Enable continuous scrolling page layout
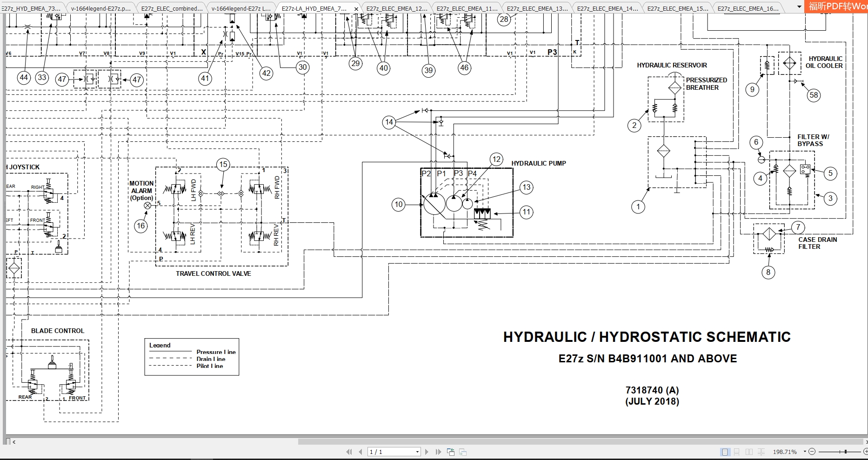Image resolution: width=868 pixels, height=460 pixels. [737, 452]
